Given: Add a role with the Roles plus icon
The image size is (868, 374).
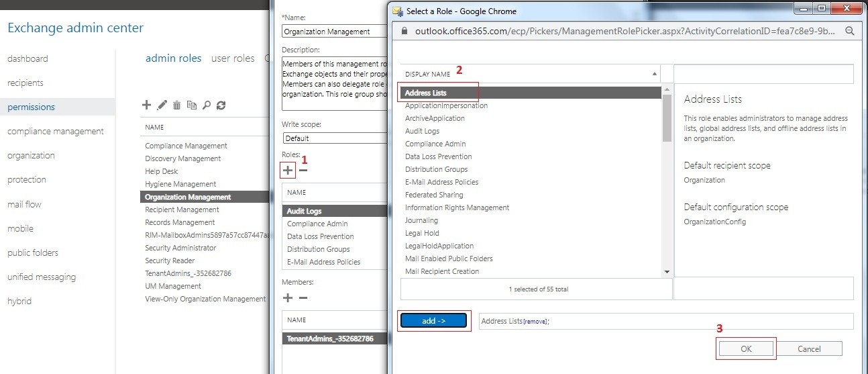Looking at the screenshot, I should (288, 171).
